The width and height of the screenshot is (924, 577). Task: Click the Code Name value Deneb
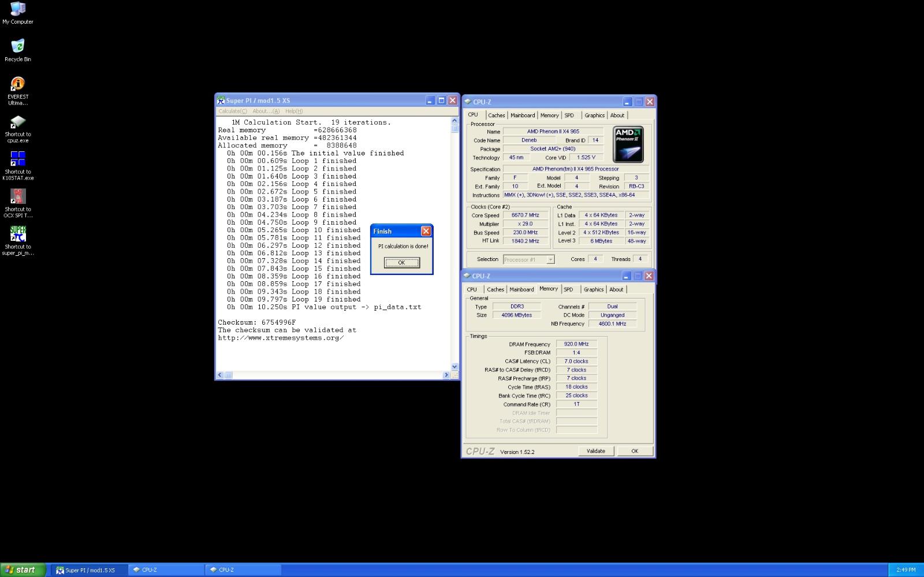529,140
